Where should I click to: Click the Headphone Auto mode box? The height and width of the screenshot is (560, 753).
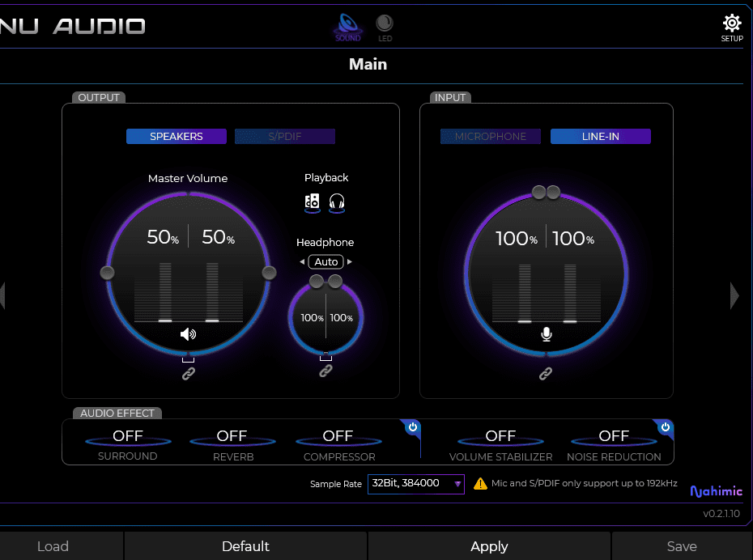326,262
